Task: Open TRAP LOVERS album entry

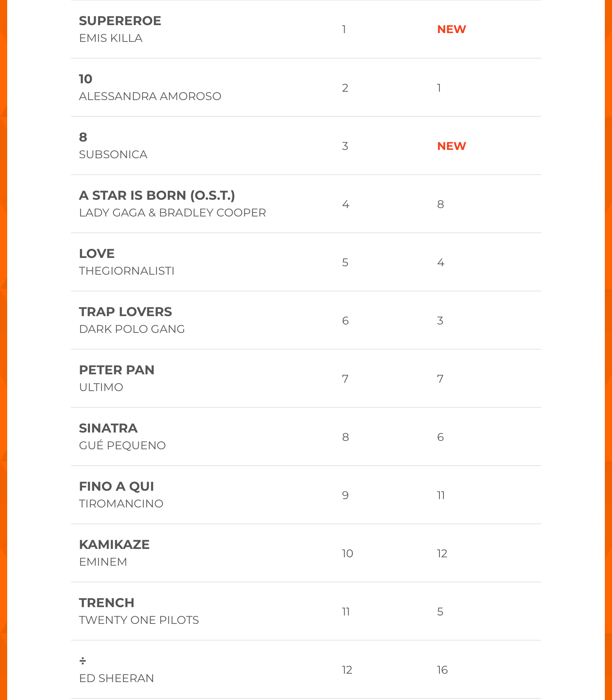Action: 126,312
